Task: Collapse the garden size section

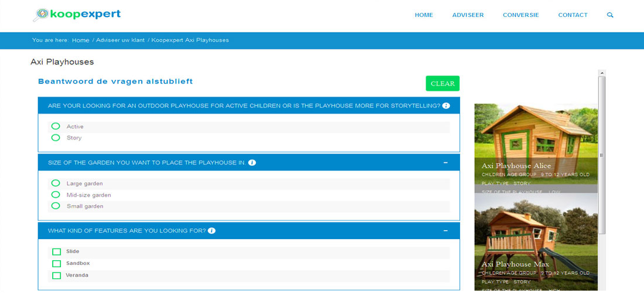Action: click(x=446, y=163)
